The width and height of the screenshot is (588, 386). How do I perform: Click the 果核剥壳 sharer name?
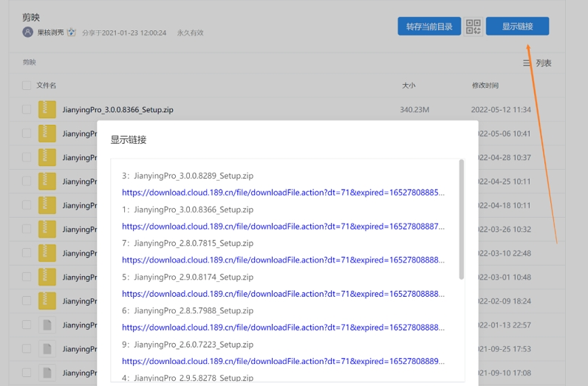pos(50,32)
